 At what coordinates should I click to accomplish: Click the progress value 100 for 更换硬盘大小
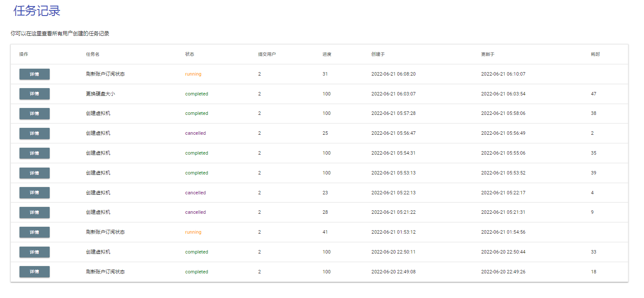click(326, 94)
